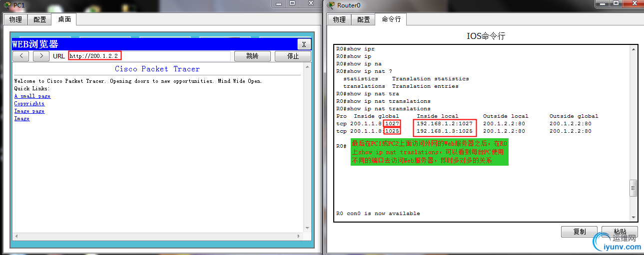Screen dimensions: 644x255
Task: Click PC1 browser horizontal scrollbar left arrow
Action: [16, 236]
